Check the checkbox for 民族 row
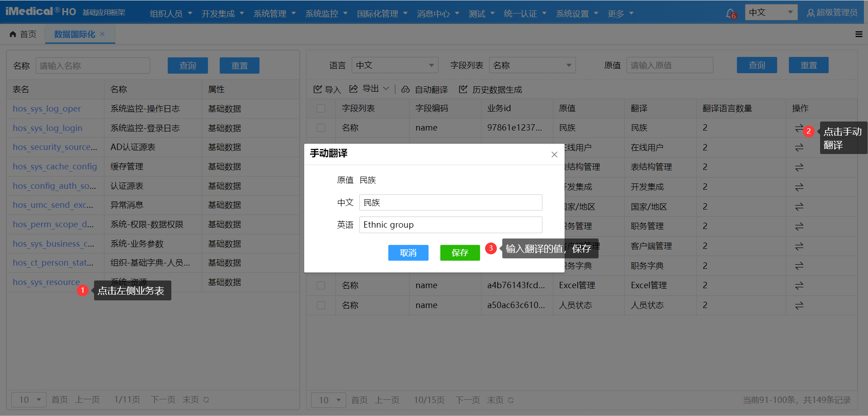868x416 pixels. pyautogui.click(x=321, y=128)
